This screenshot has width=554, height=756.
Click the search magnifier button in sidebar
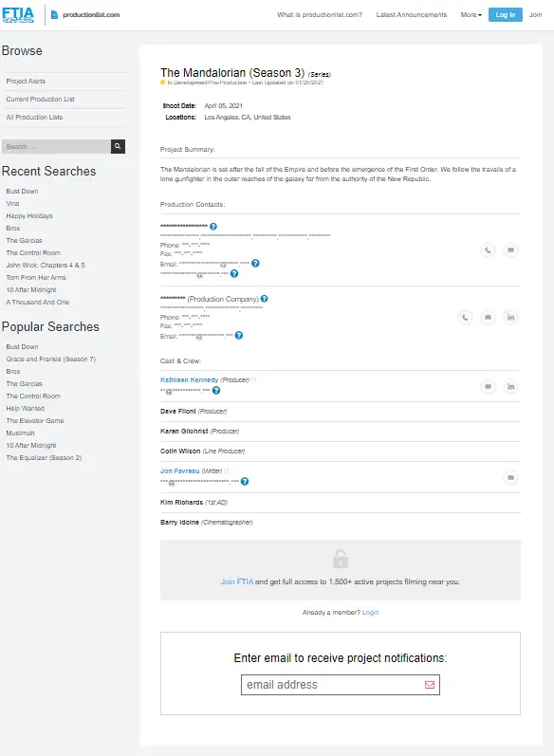[x=118, y=147]
